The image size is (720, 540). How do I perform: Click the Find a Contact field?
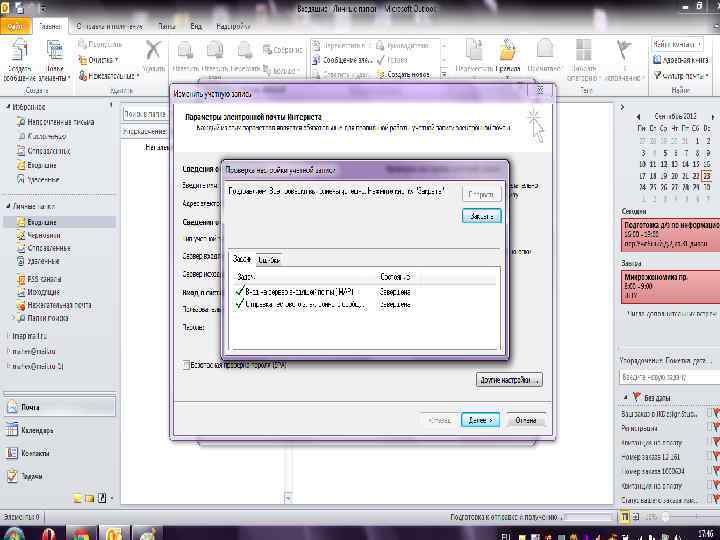678,44
